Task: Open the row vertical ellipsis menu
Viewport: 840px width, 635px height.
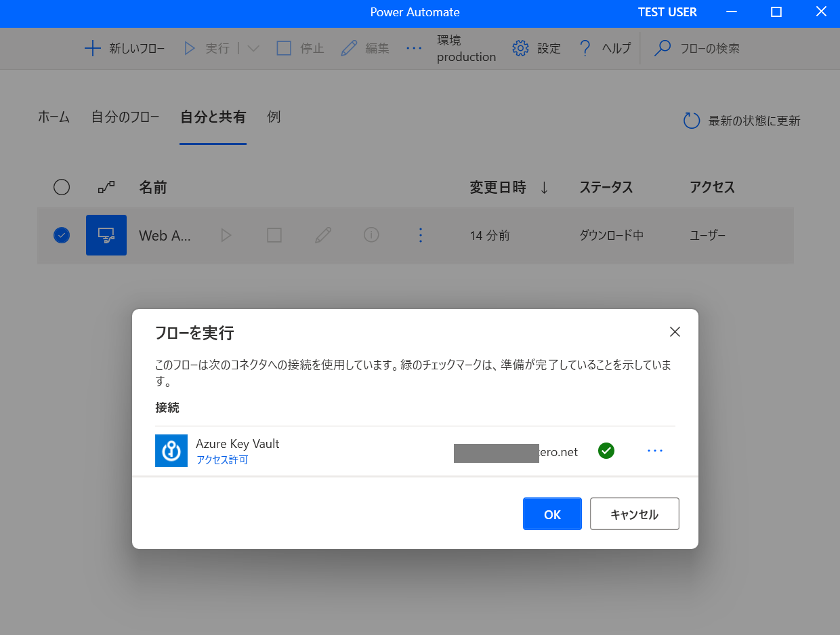Action: pyautogui.click(x=421, y=235)
